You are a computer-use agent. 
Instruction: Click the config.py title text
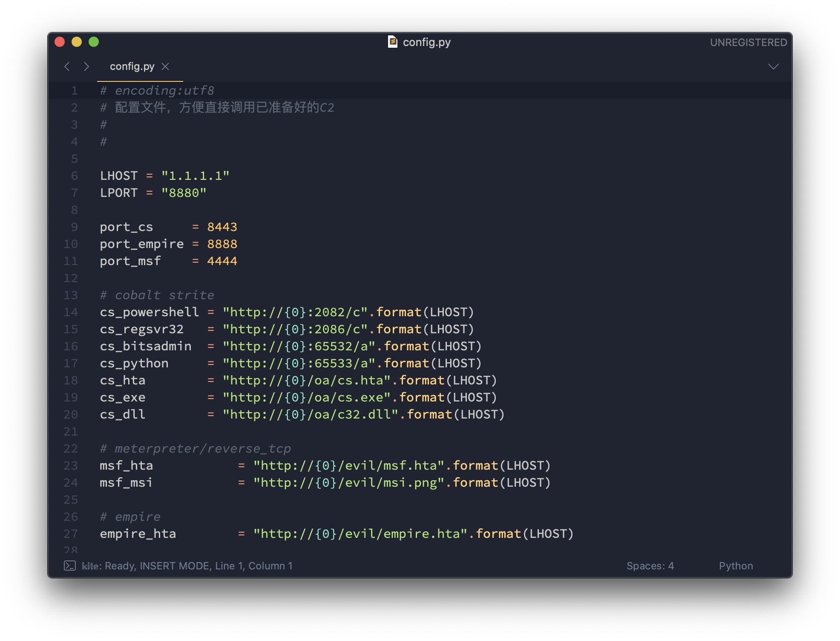click(426, 42)
